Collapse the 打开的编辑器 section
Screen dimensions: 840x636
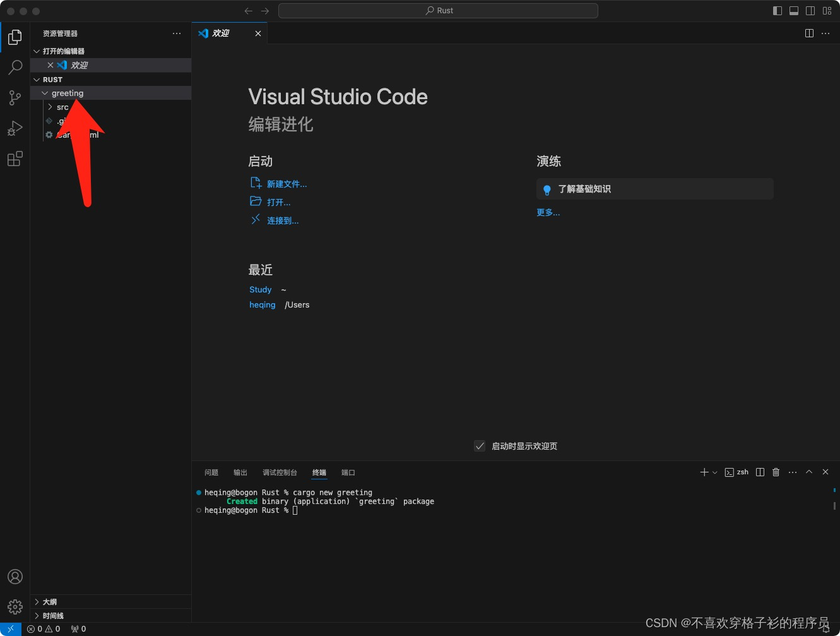click(x=111, y=51)
